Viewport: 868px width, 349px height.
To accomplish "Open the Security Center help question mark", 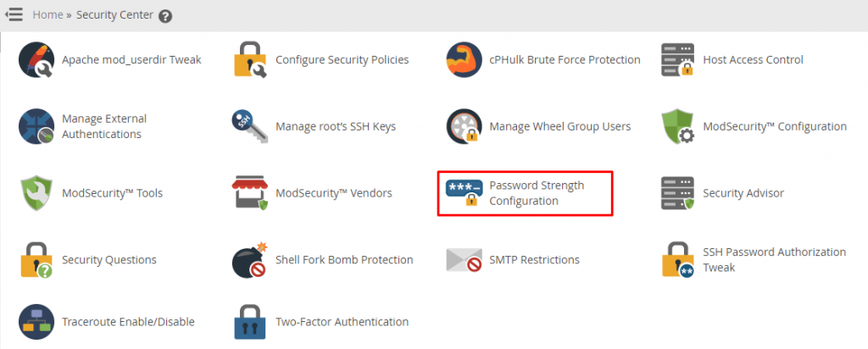I will point(165,16).
